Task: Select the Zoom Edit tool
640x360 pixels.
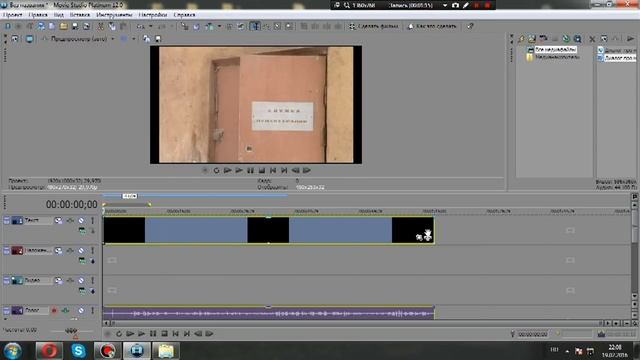Action: click(289, 26)
